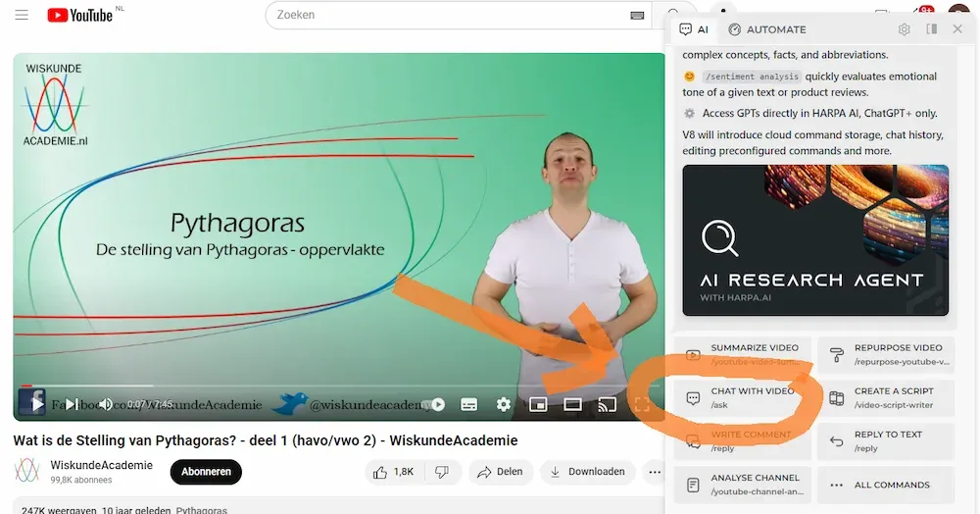Click the Downloaden button
The height and width of the screenshot is (514, 980).
coord(587,472)
